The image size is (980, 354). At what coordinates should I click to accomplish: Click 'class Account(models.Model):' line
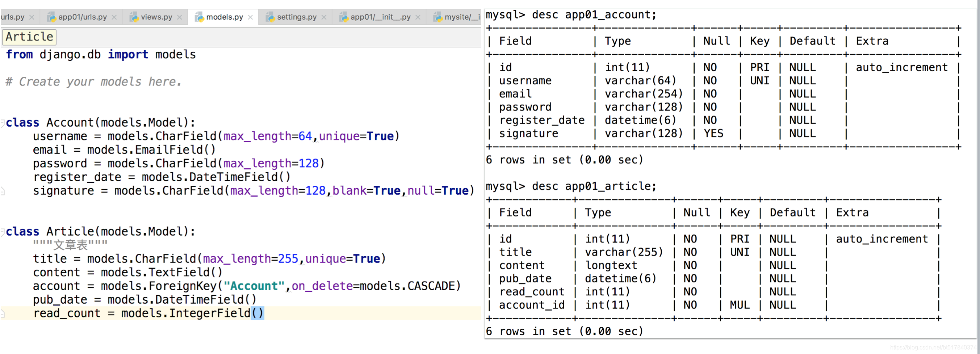coord(100,123)
